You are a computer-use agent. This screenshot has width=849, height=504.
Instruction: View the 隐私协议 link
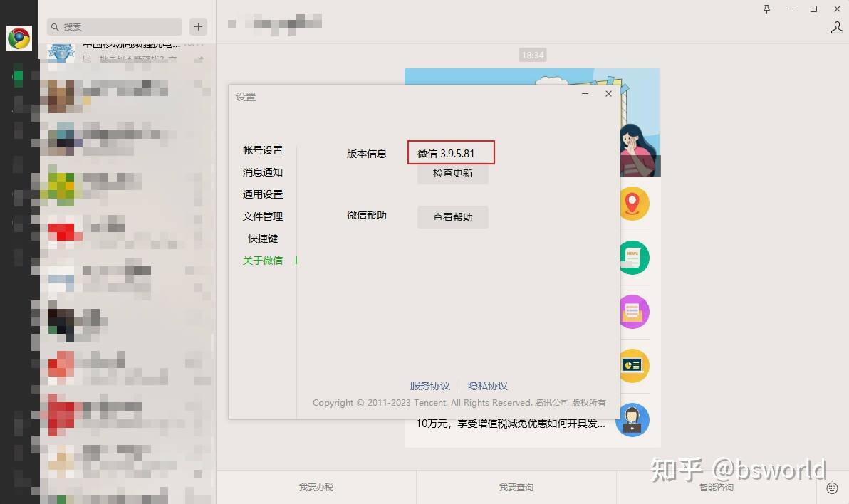(488, 386)
